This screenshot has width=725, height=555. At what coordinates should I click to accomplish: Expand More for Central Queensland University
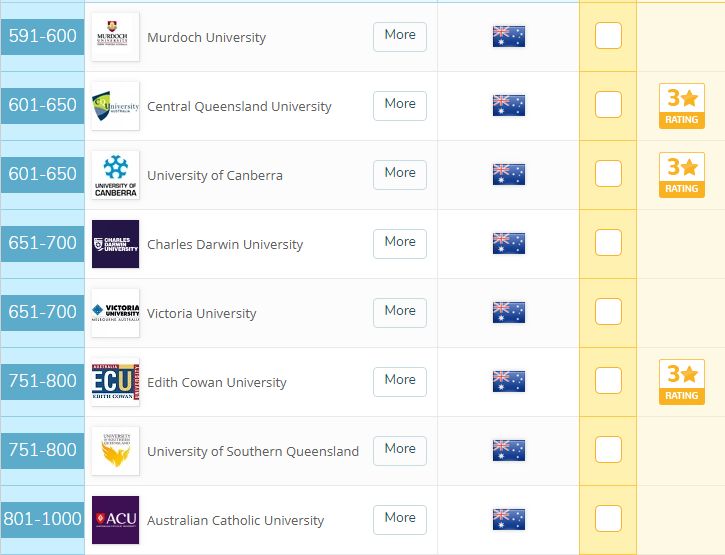pos(400,105)
